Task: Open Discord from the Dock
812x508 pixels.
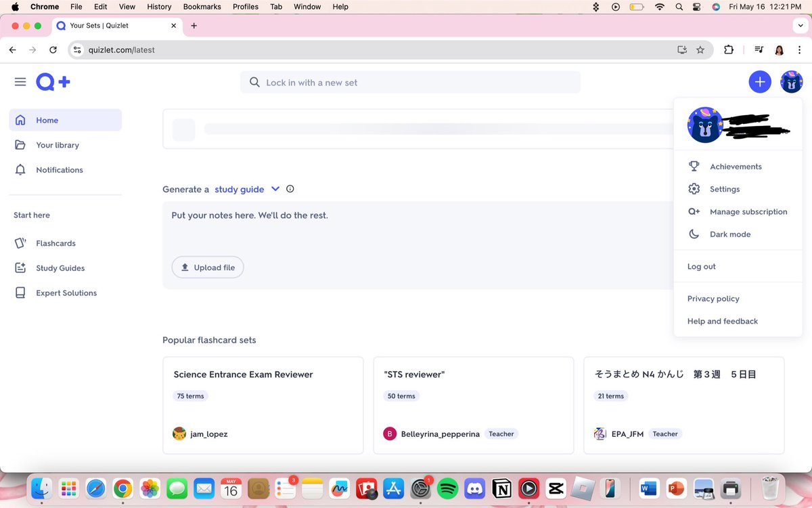Action: coord(475,488)
